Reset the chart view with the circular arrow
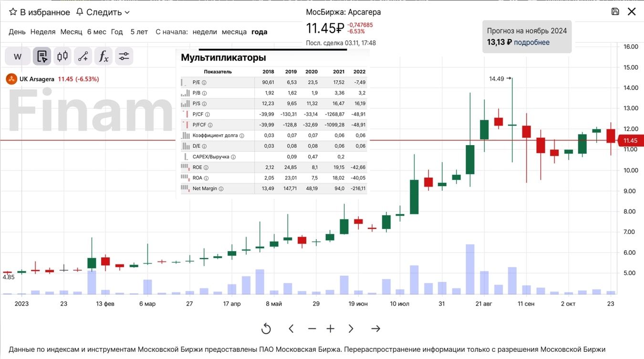Viewport: 644px width, 359px height. pos(266,328)
